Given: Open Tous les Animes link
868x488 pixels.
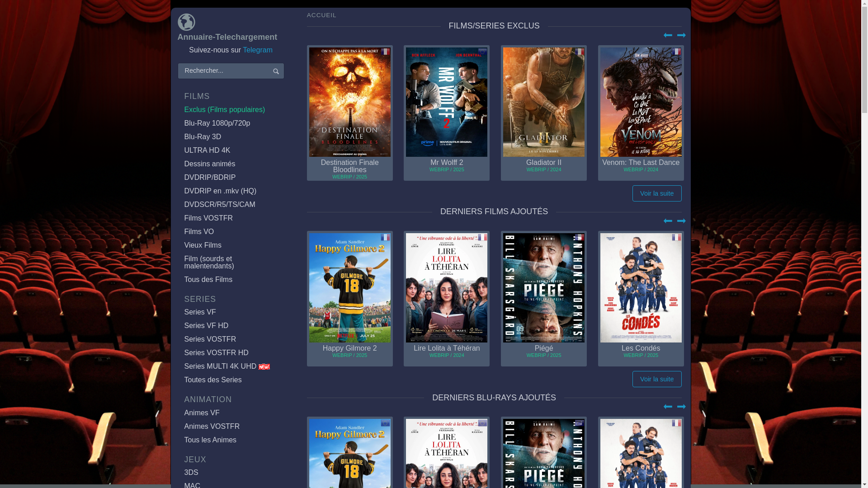Looking at the screenshot, I should point(210,440).
